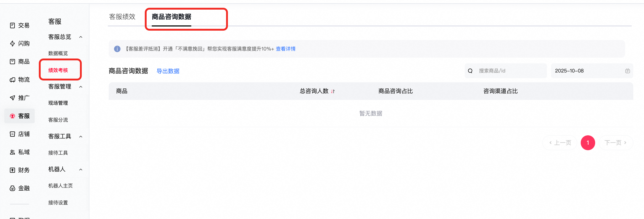Click 导出数据 to export data
Image resolution: width=644 pixels, height=219 pixels.
click(168, 71)
